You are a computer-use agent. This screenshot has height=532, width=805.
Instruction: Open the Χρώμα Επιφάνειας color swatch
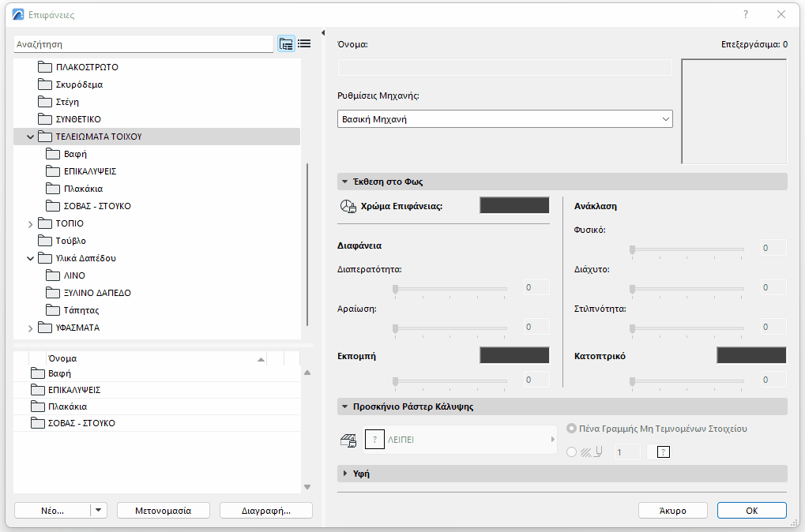tap(514, 205)
